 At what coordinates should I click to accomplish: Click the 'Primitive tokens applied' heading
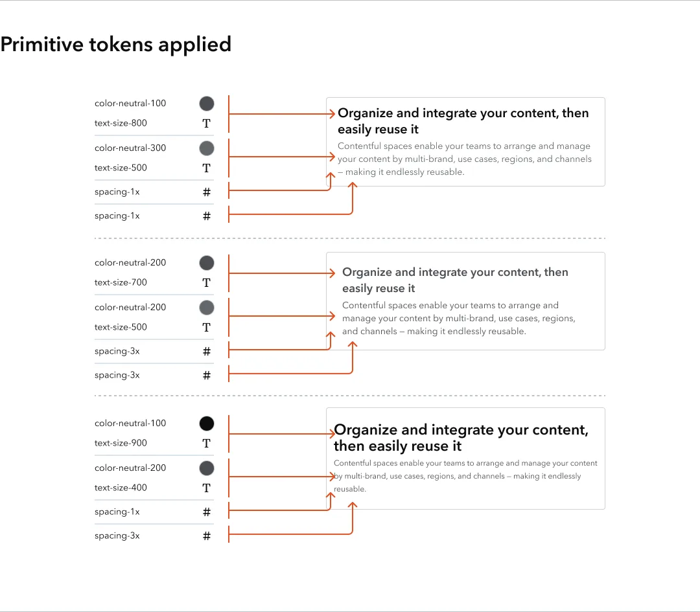(x=115, y=45)
